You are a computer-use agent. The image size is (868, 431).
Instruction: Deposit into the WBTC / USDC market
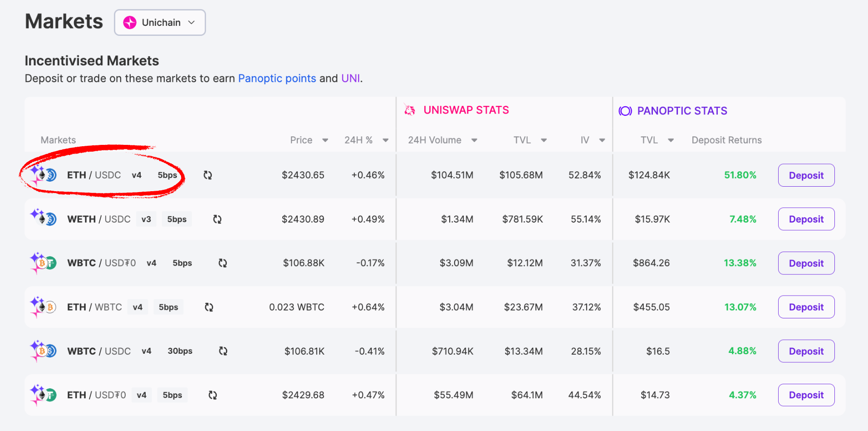coord(806,351)
